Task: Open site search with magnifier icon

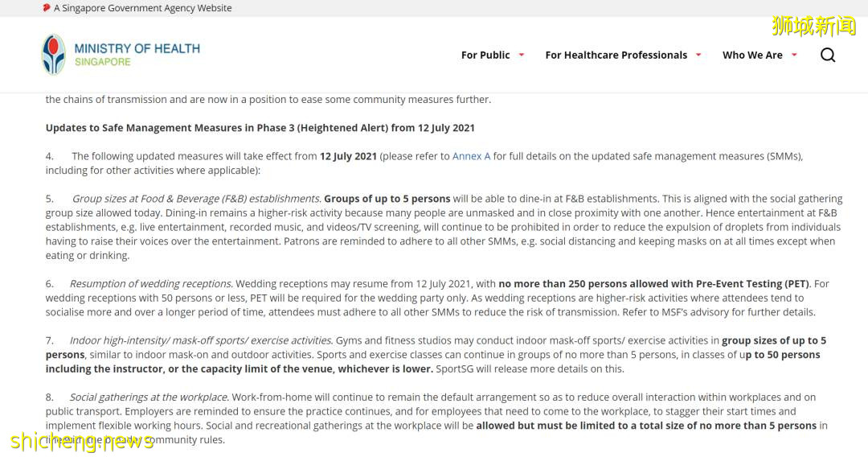Action: [x=828, y=55]
